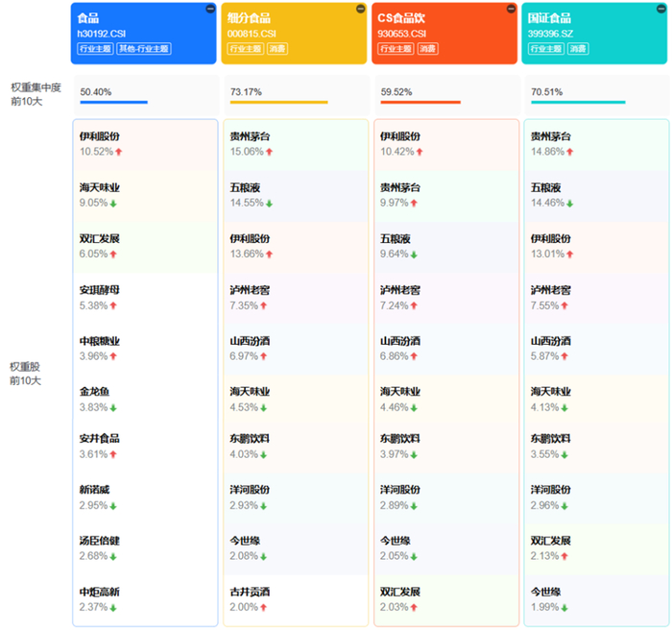Select 泸州老窖 7.35% holding
The image size is (672, 631).
[296, 299]
